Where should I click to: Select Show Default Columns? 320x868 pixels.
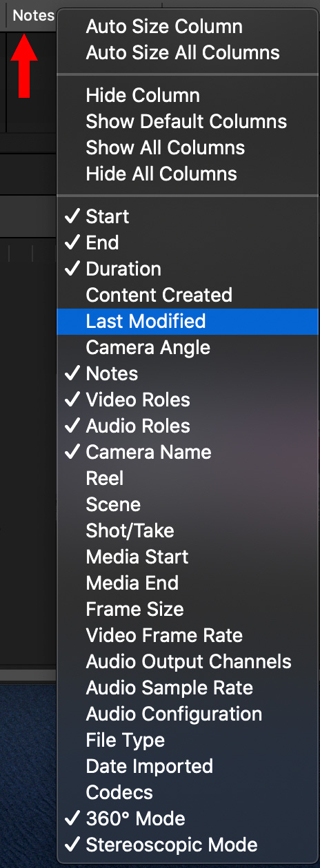click(188, 122)
